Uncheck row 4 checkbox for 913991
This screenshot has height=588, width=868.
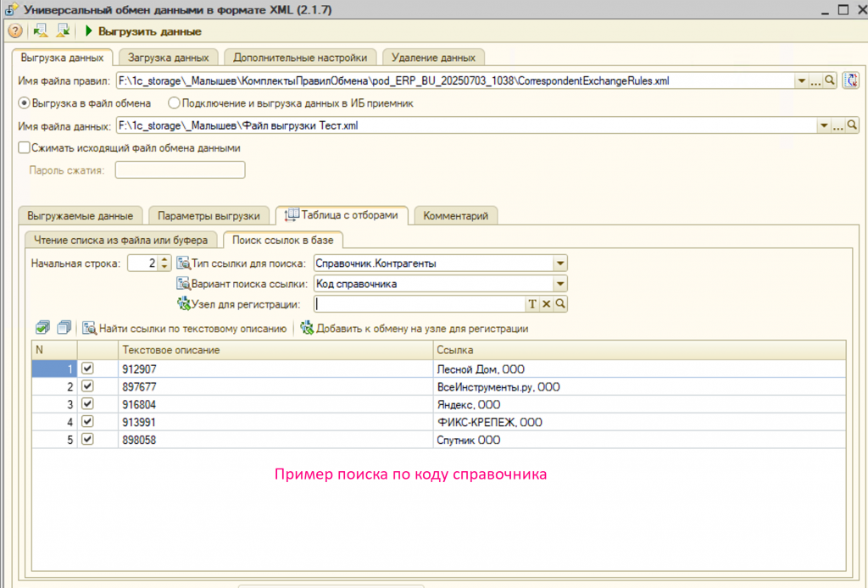(87, 421)
